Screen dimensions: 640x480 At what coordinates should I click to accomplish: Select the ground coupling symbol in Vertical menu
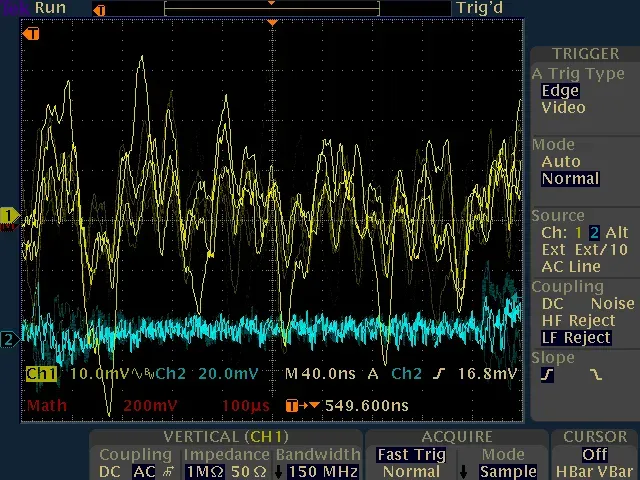pos(165,471)
